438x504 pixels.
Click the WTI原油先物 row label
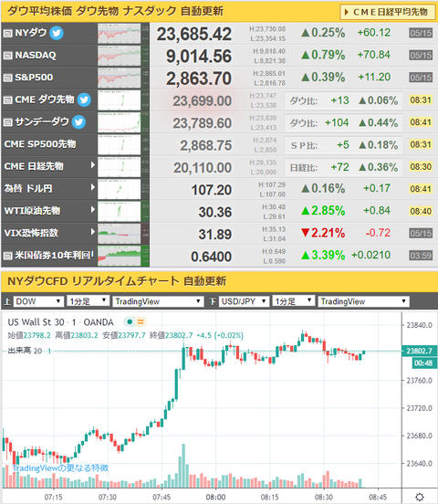click(32, 211)
